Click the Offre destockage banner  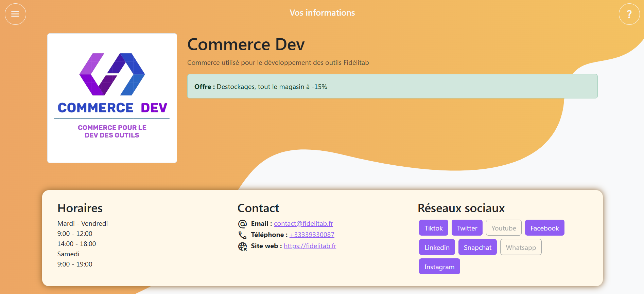coord(392,87)
